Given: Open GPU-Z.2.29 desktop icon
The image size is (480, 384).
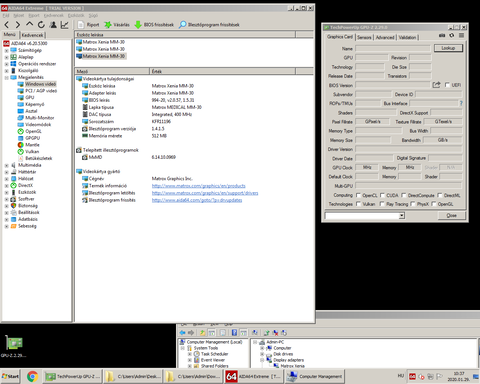Looking at the screenshot, I should (x=14, y=347).
